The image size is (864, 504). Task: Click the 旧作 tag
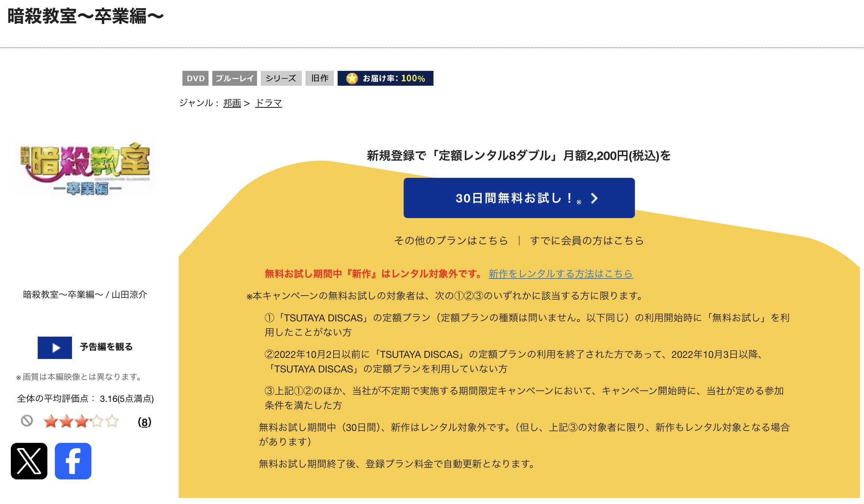click(x=320, y=78)
